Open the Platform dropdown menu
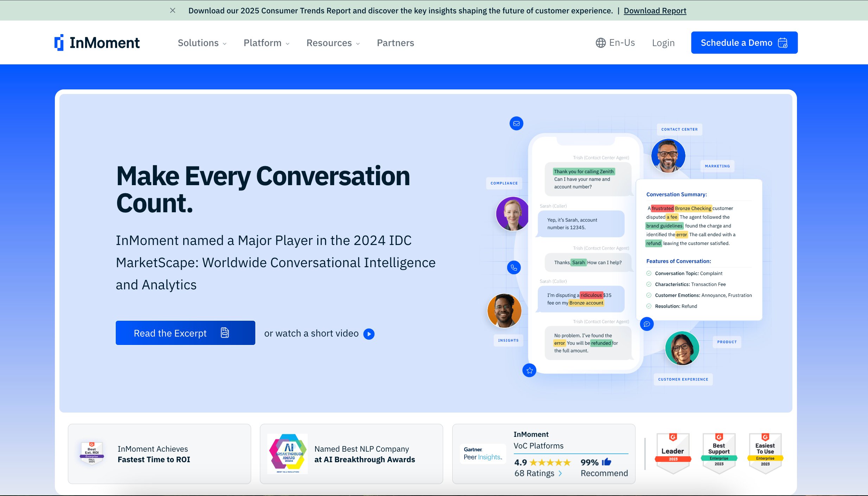 (x=266, y=43)
